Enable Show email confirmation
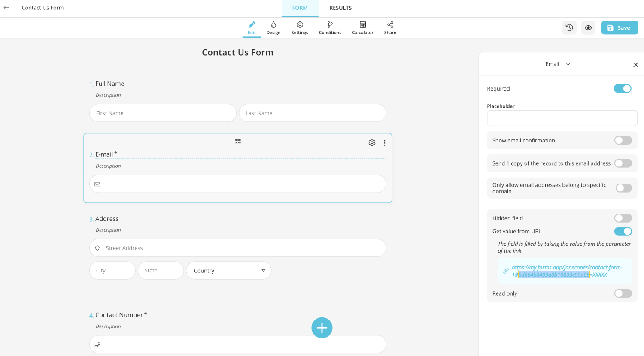This screenshot has height=356, width=644. pyautogui.click(x=623, y=140)
